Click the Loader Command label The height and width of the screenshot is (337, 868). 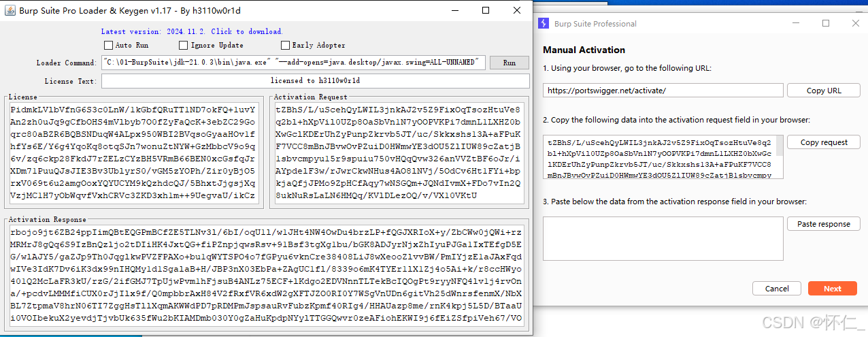click(67, 63)
